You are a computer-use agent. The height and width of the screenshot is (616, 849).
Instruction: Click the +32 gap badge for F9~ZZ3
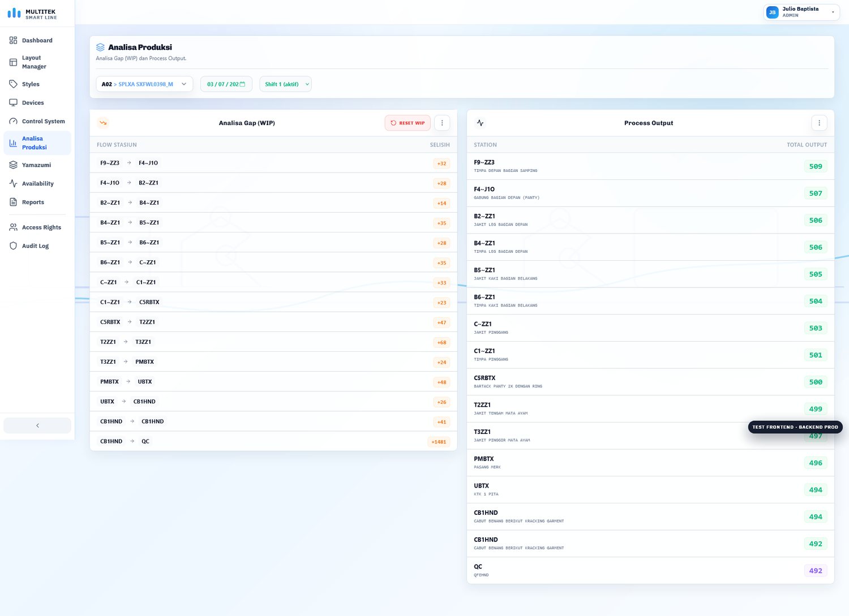[x=441, y=163]
